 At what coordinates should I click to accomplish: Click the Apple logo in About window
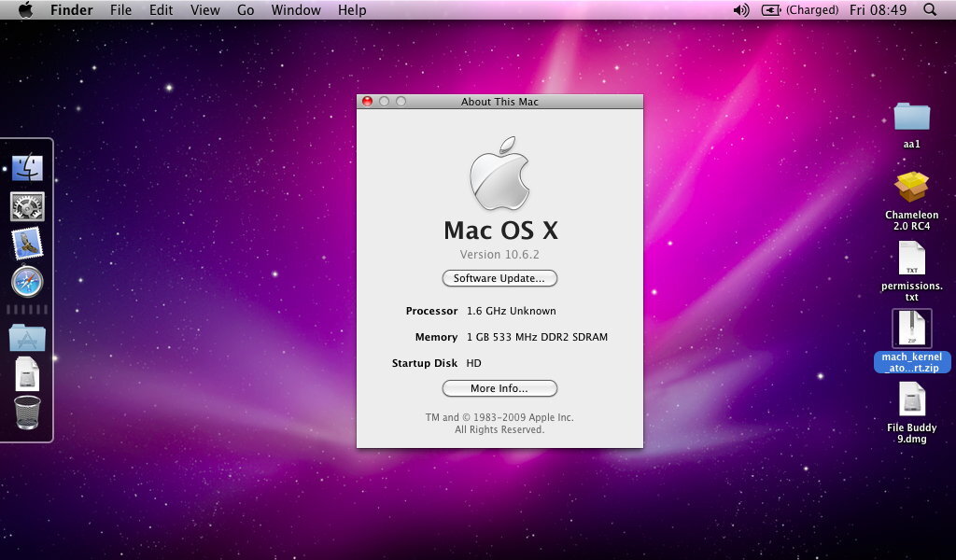499,174
